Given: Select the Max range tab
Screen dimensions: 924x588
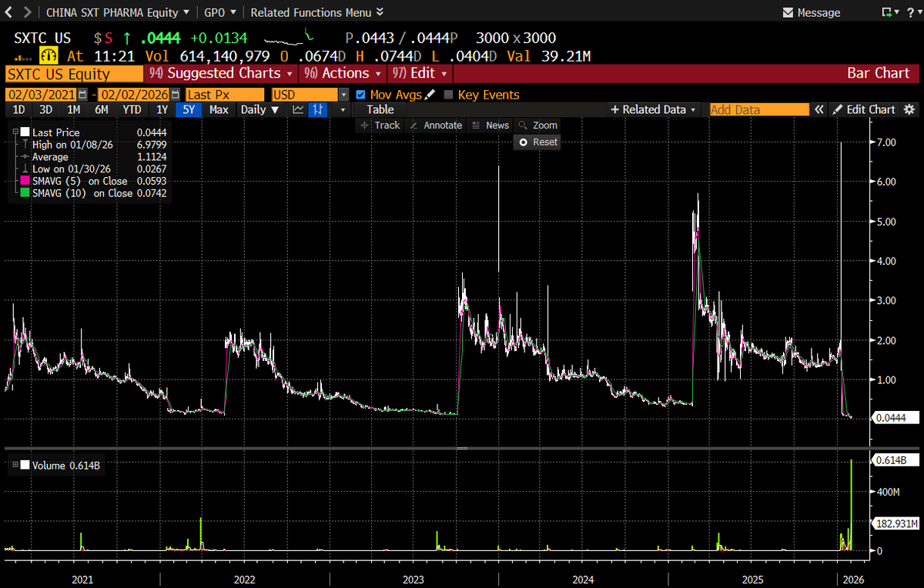Looking at the screenshot, I should (219, 109).
